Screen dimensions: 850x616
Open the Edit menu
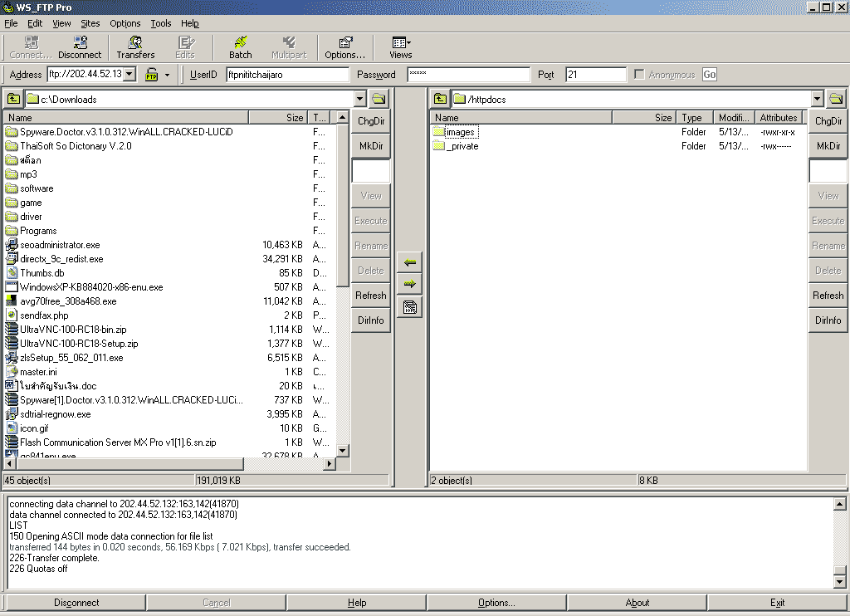[35, 23]
